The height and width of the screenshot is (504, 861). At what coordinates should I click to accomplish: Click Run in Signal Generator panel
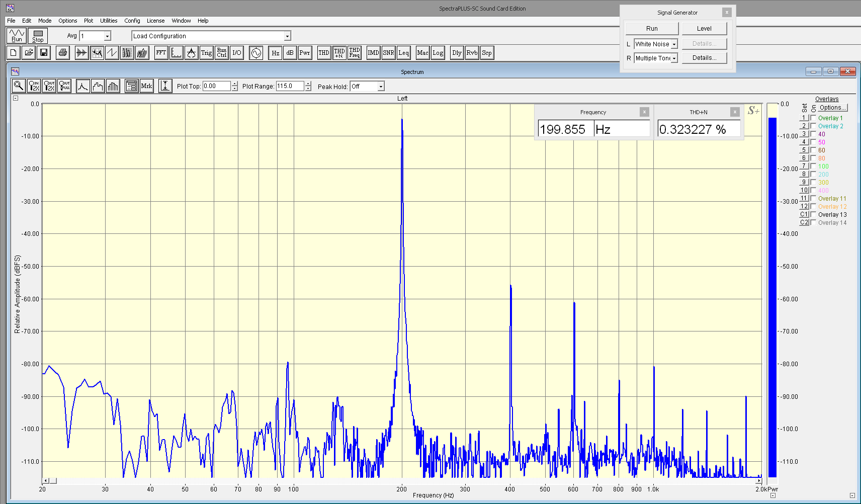click(x=652, y=29)
